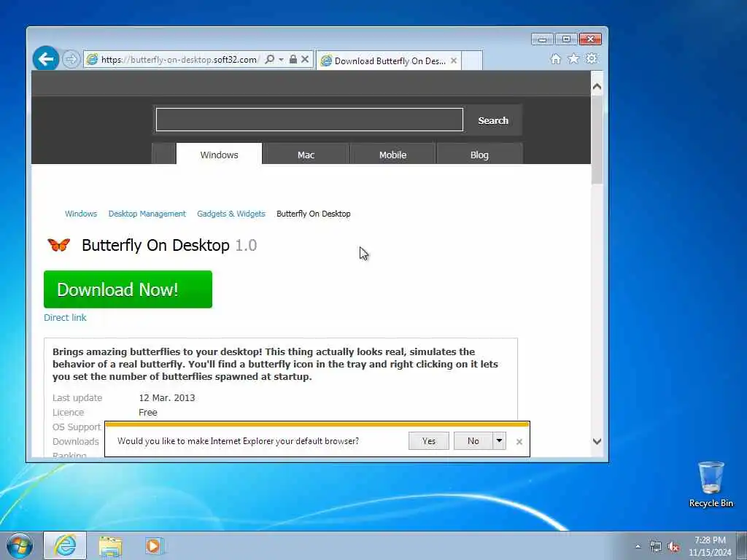
Task: Follow the Desktop Management breadcrumb link
Action: 147,214
